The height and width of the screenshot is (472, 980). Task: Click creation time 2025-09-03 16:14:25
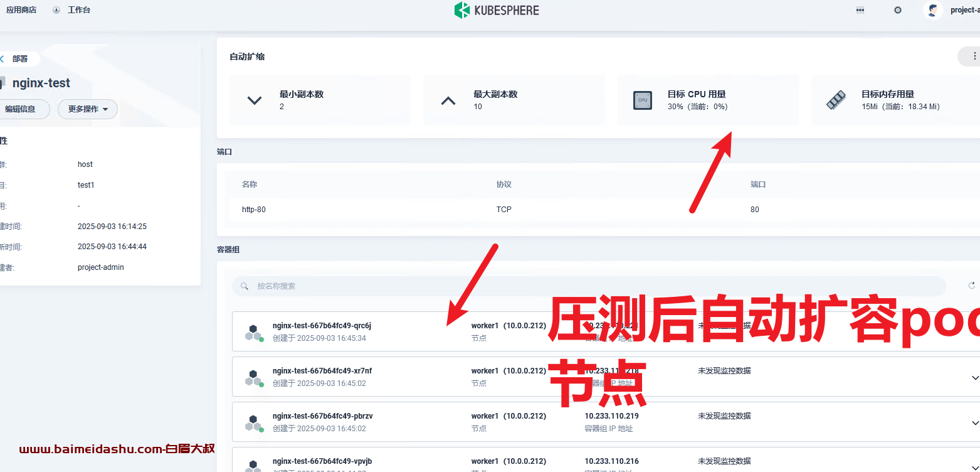point(112,227)
